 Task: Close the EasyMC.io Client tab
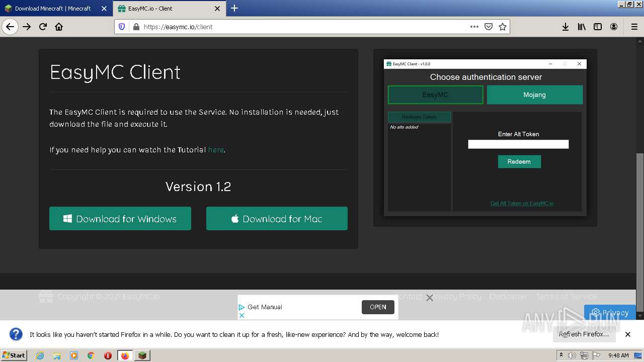[217, 9]
